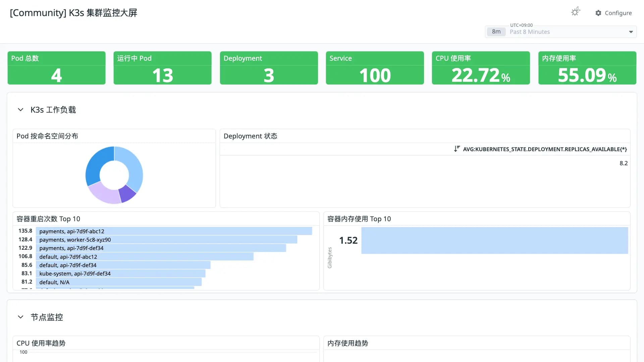Click the light blue donut chart segment
Viewport: 644px width, 362px height.
pos(133,166)
